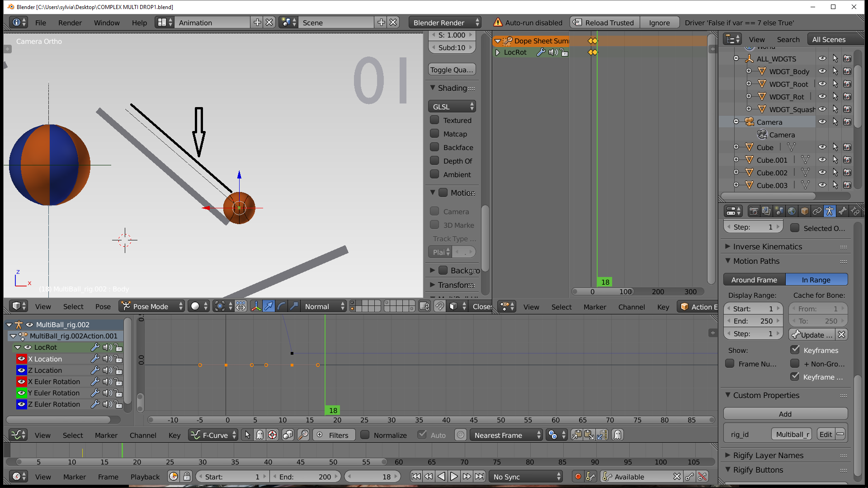
Task: Open the Object properties cube icon
Action: 805,211
